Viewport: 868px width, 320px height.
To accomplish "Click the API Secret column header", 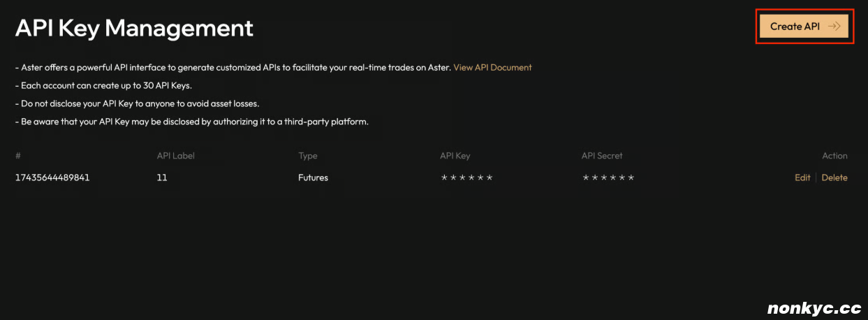I will [x=602, y=156].
